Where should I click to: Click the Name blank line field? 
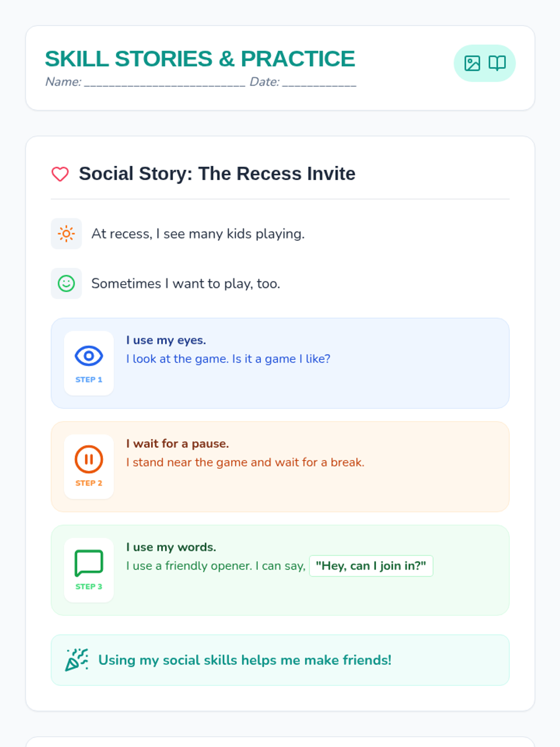tap(164, 82)
